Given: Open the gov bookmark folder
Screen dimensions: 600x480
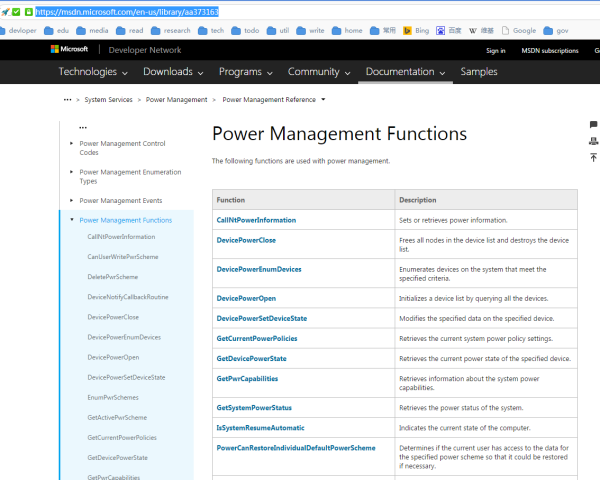Looking at the screenshot, I should 556,30.
